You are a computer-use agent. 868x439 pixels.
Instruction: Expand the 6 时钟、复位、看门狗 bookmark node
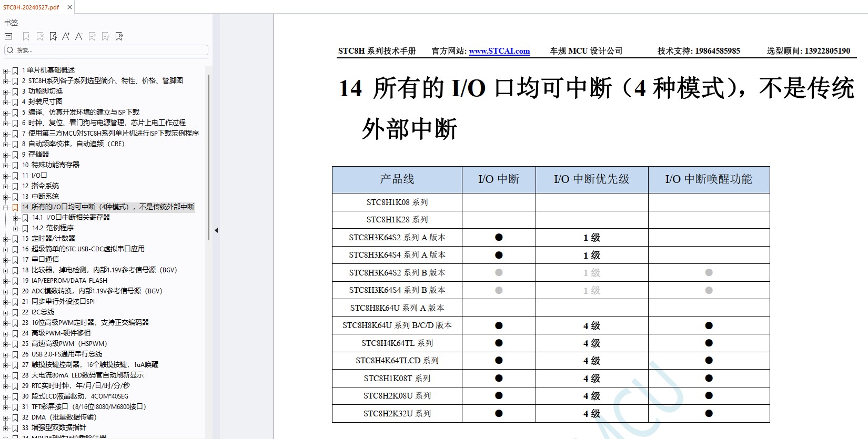(6, 123)
